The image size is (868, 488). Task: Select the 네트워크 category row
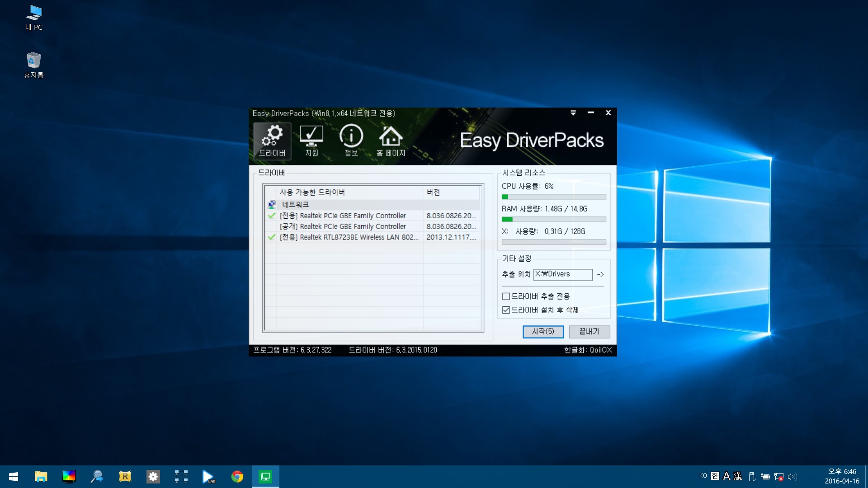click(372, 205)
